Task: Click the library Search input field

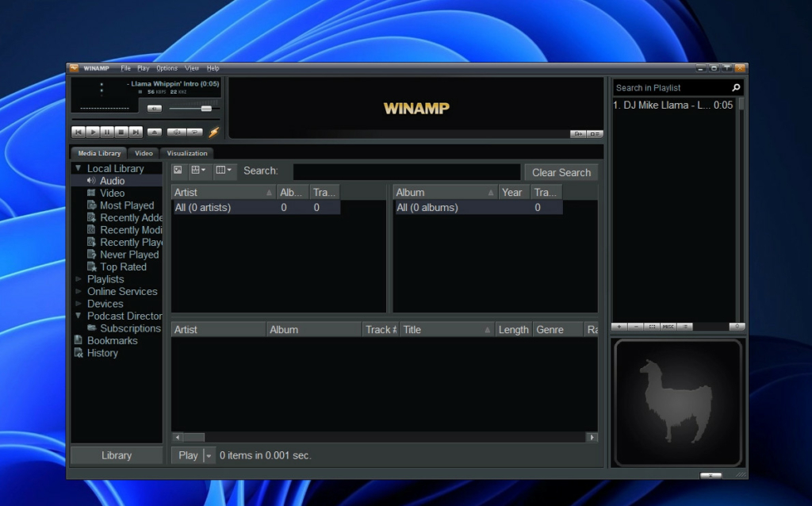Action: (407, 171)
